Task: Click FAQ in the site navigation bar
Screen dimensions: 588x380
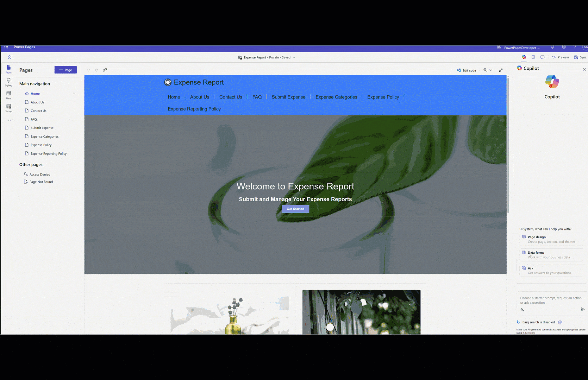Action: point(257,97)
